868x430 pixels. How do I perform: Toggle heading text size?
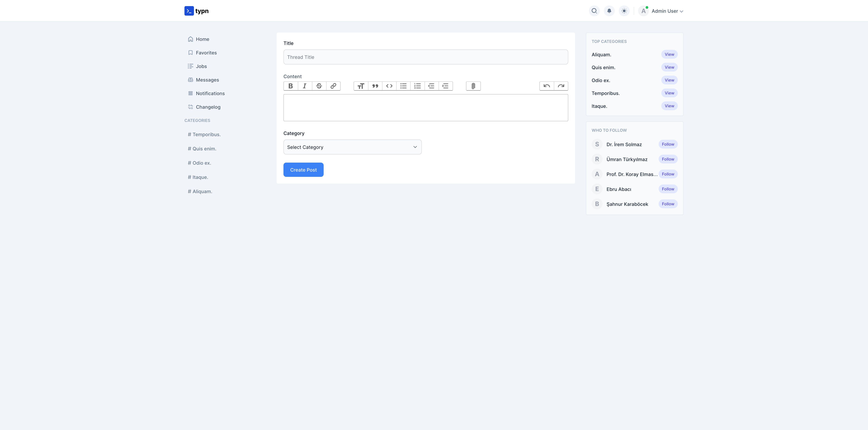point(361,86)
